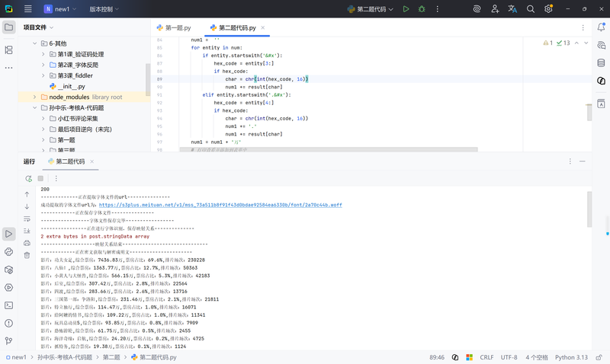Open editor tabs options menu
Image resolution: width=610 pixels, height=364 pixels.
click(x=583, y=27)
